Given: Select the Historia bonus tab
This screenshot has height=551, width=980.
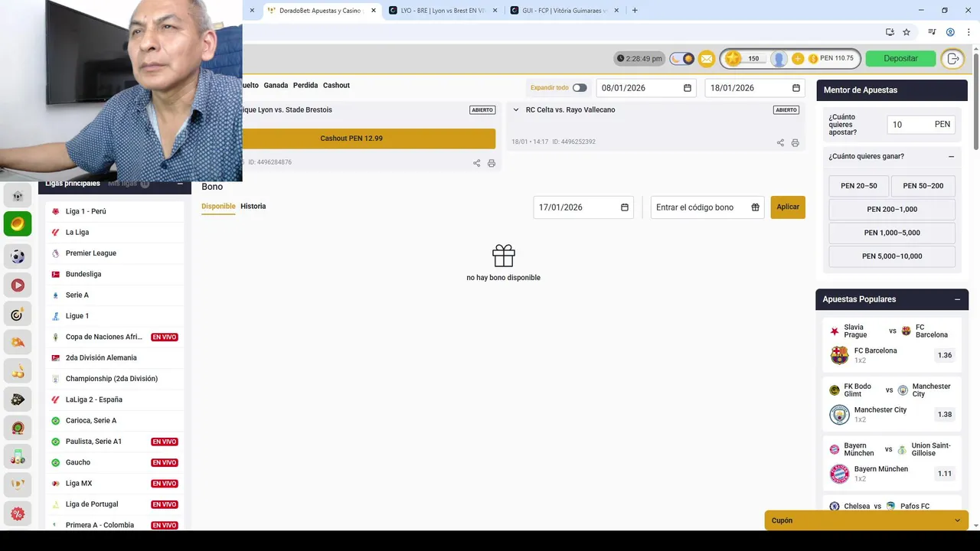Looking at the screenshot, I should [x=253, y=207].
